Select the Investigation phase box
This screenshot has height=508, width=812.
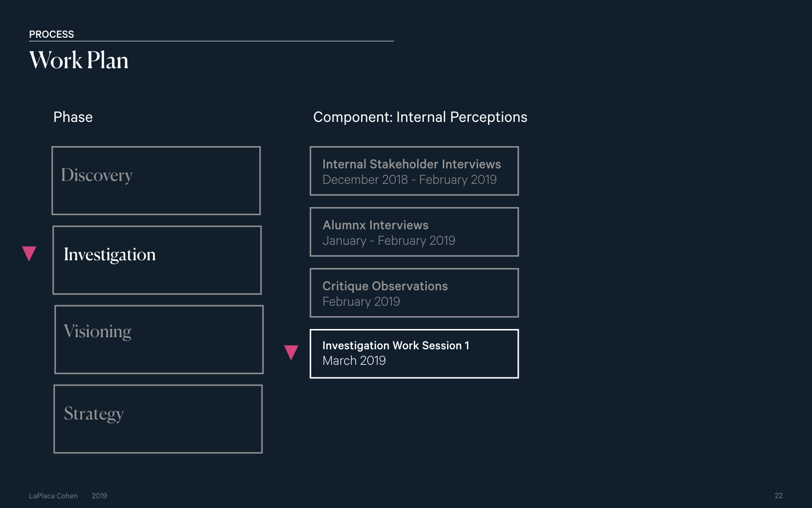pos(157,260)
